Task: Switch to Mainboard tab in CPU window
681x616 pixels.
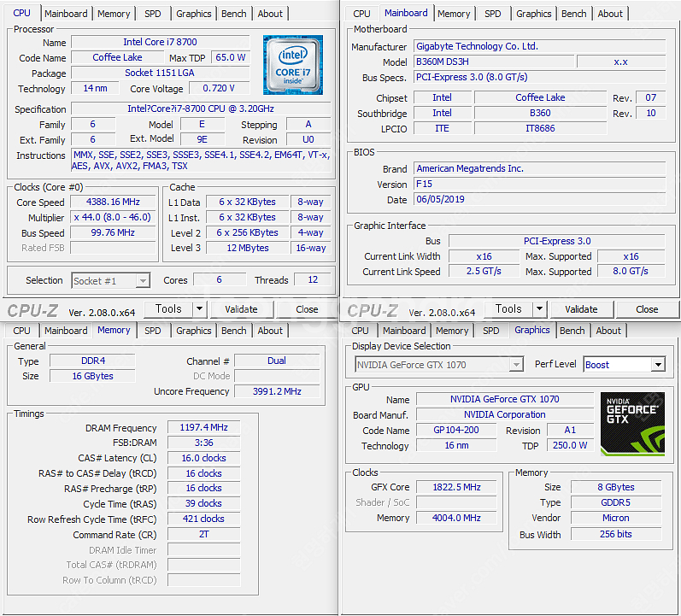Action: coord(66,14)
